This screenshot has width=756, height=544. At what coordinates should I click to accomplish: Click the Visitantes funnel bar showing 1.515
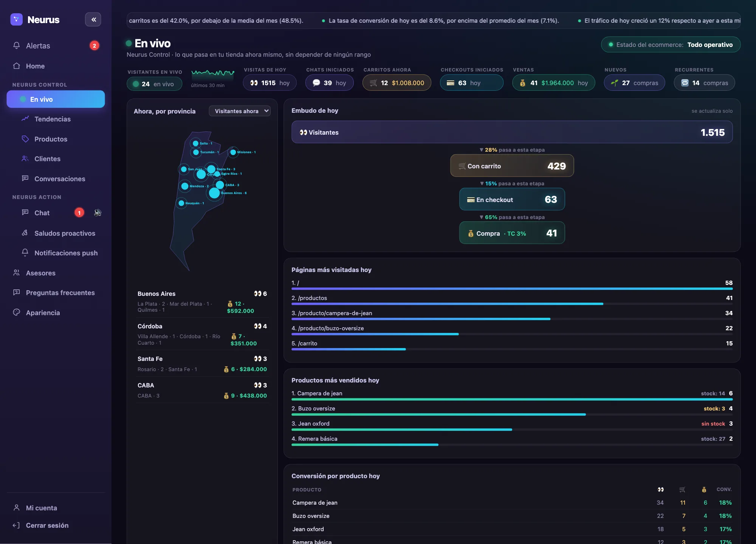tap(512, 132)
